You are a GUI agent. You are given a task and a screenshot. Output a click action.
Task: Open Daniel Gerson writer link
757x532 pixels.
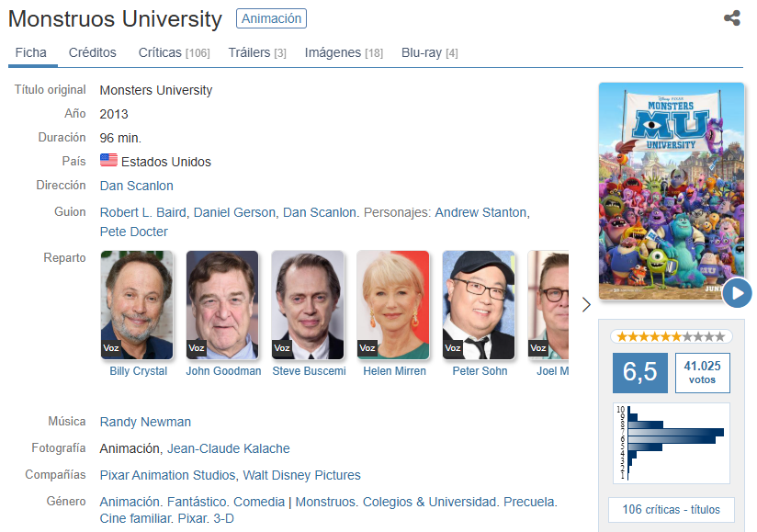coord(234,212)
